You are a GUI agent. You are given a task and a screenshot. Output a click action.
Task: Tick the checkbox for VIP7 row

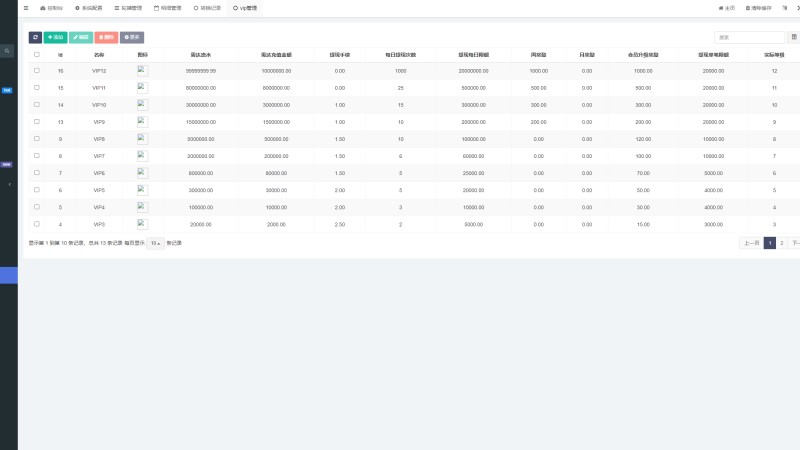37,156
